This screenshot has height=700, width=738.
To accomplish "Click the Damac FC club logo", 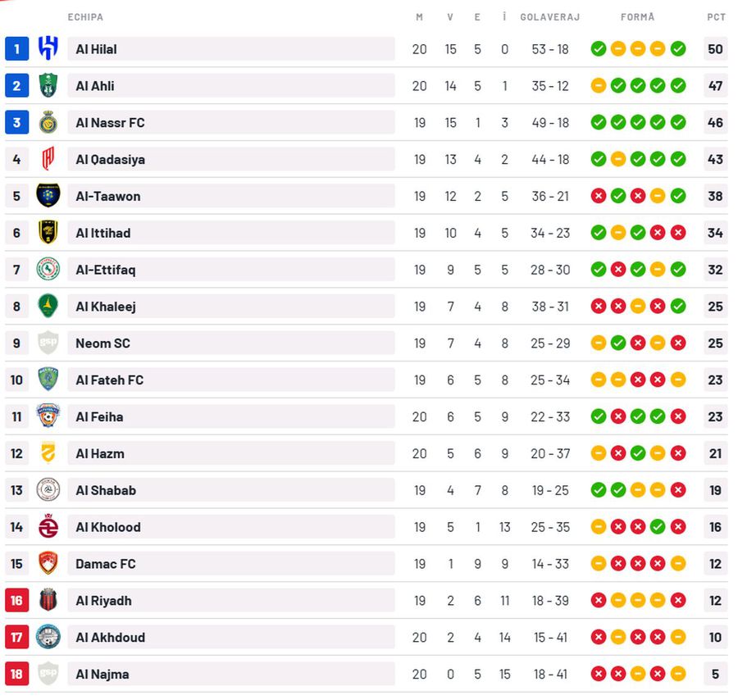I will click(x=48, y=564).
